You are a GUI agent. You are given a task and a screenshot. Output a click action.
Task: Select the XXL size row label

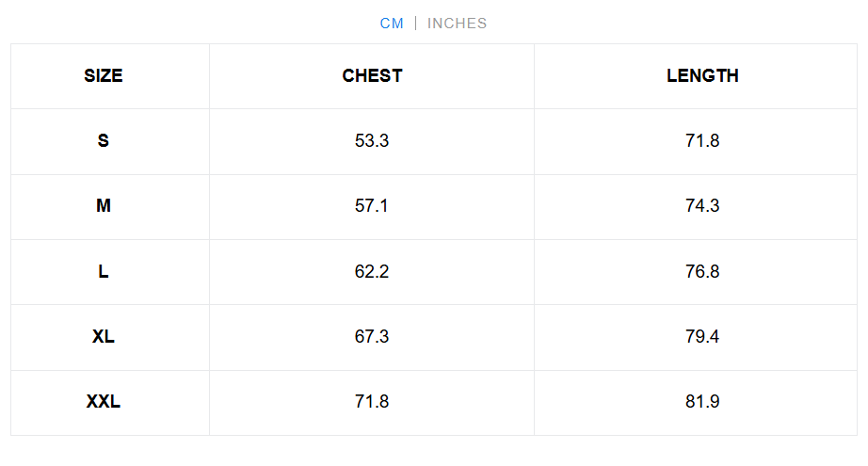104,402
